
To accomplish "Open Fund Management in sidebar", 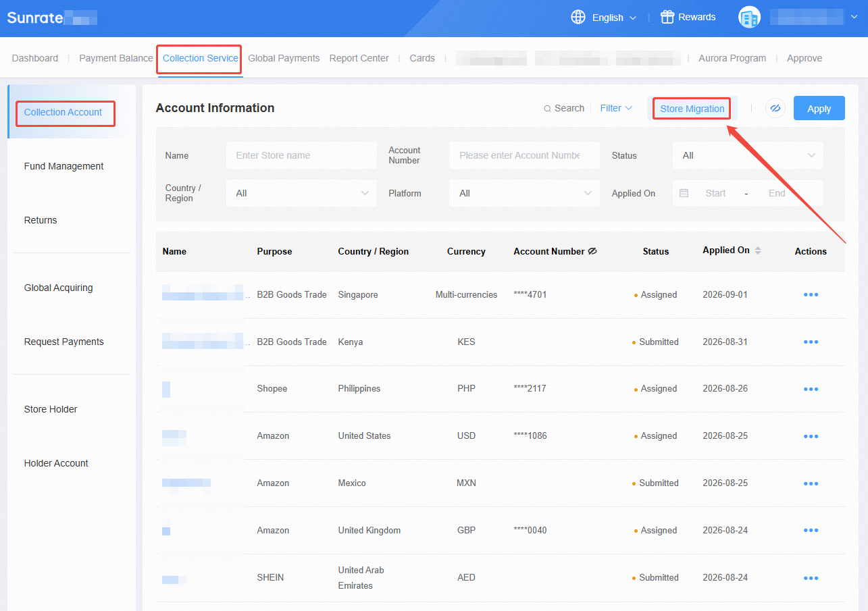I will (x=64, y=166).
